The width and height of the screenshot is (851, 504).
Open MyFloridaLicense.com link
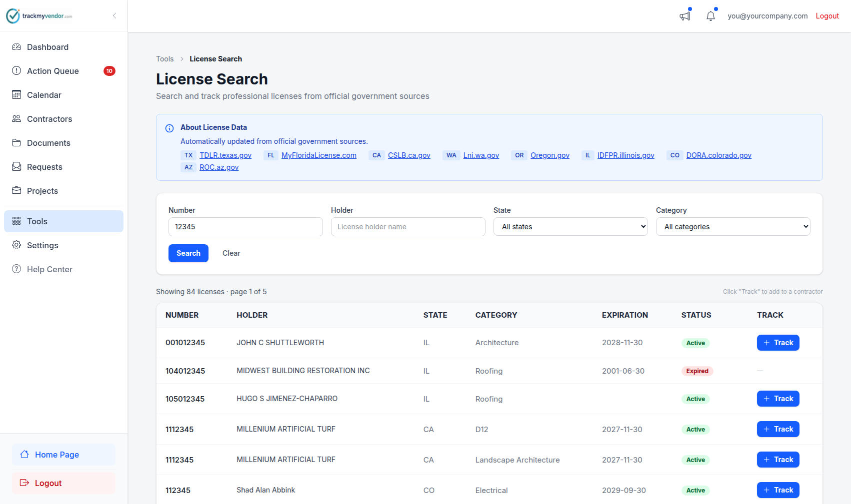pyautogui.click(x=319, y=155)
